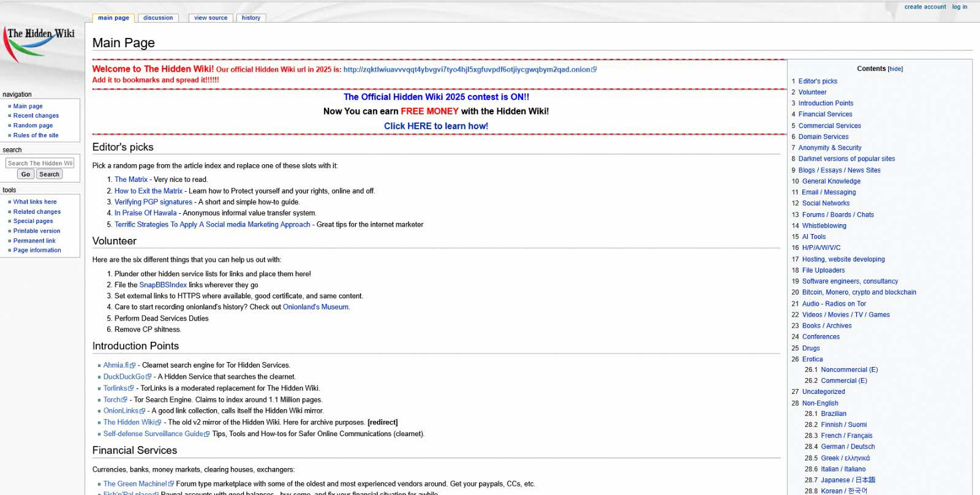Open Recent changes in navigation
This screenshot has height=495, width=980.
coord(36,116)
